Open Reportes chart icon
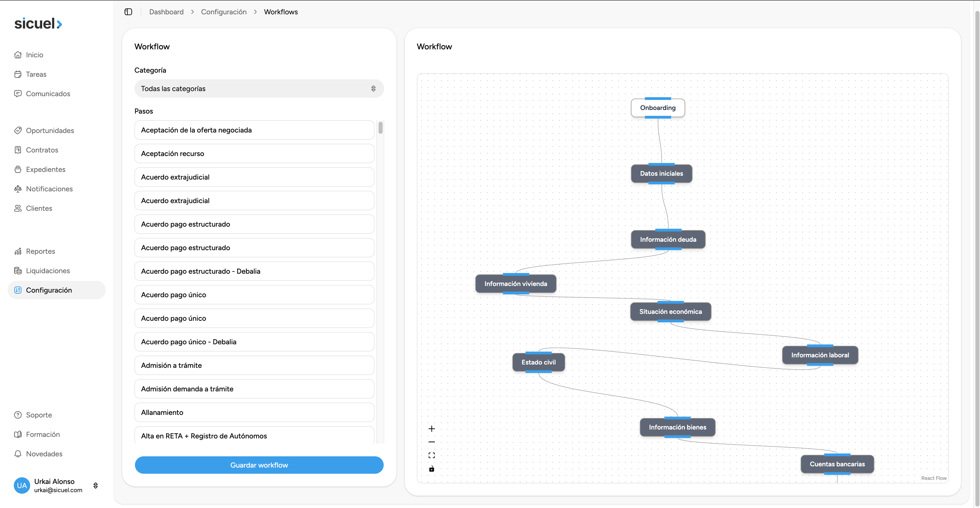Screen dimensions: 980x508 click(x=18, y=251)
